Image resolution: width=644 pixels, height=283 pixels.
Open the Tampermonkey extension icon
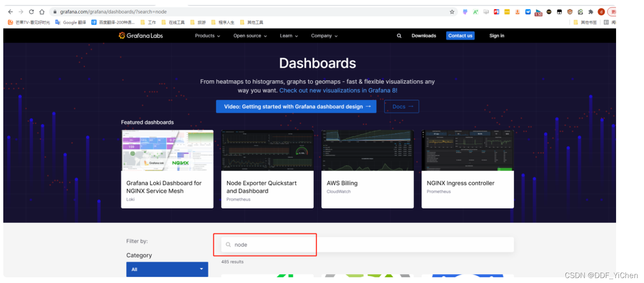click(559, 12)
